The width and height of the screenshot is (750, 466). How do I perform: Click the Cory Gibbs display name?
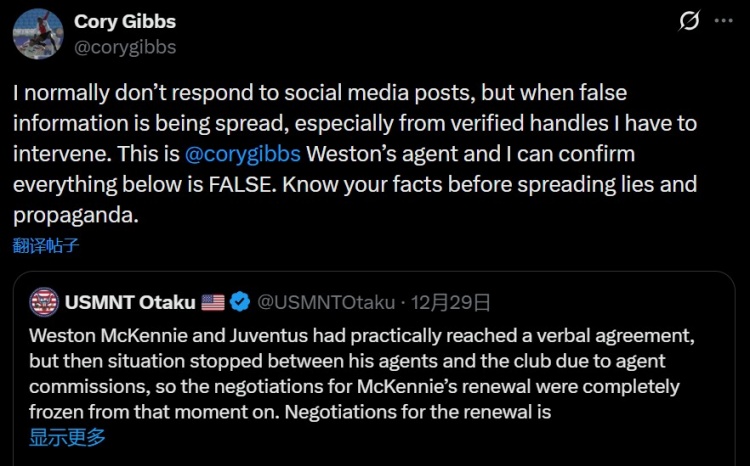(x=123, y=22)
